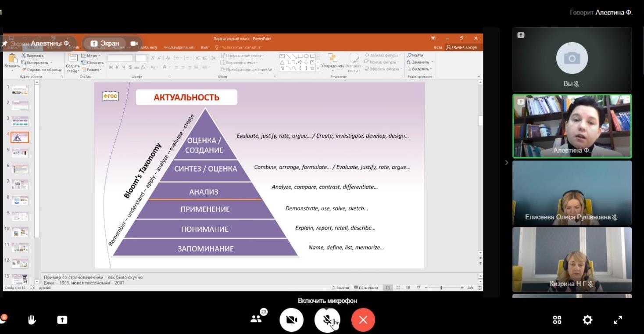Click the Экран screen pill
This screenshot has width=644, height=334.
[x=105, y=43]
